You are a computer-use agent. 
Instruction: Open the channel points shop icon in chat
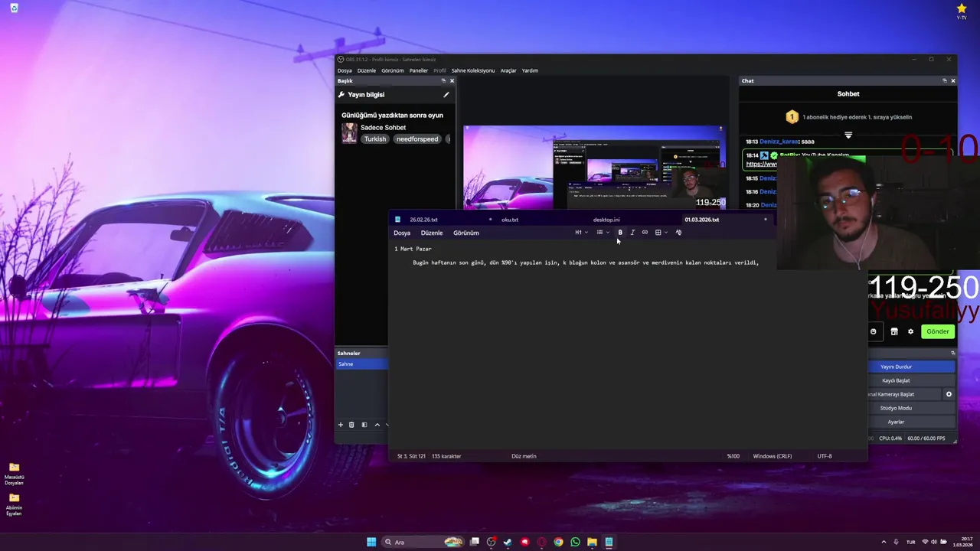click(893, 331)
